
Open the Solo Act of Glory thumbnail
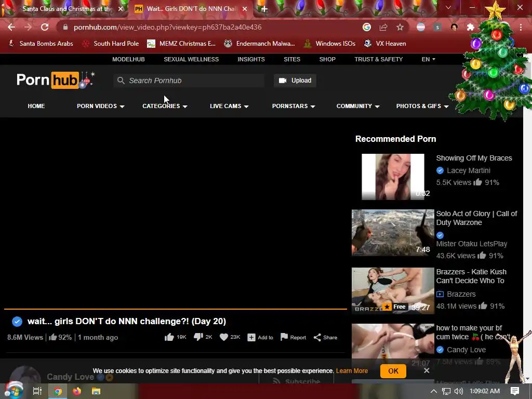point(393,232)
